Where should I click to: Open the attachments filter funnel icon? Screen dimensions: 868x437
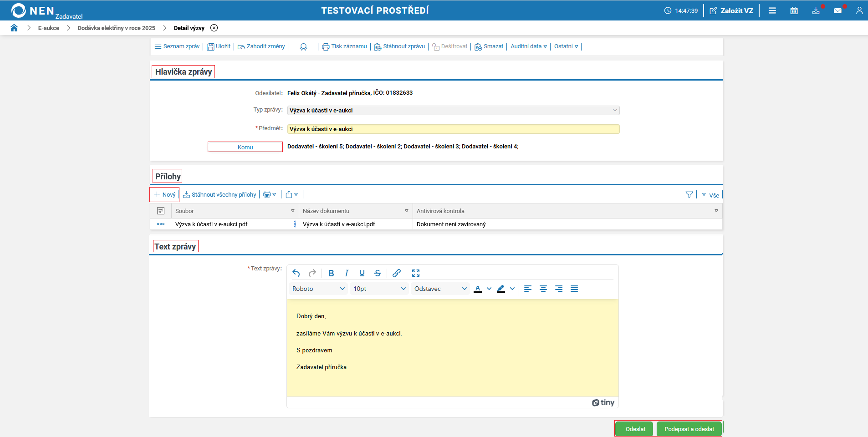coord(689,195)
